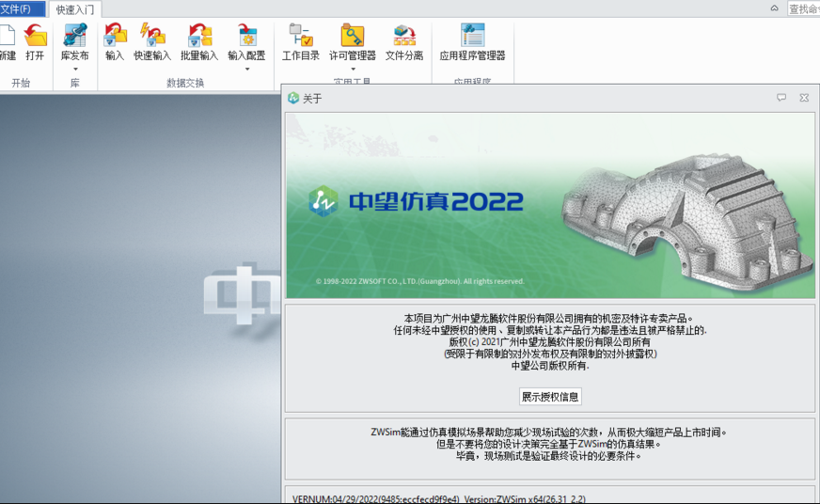Viewport: 820px width, 504px height.
Task: Click the 输入配置 import settings icon
Action: coord(246,36)
